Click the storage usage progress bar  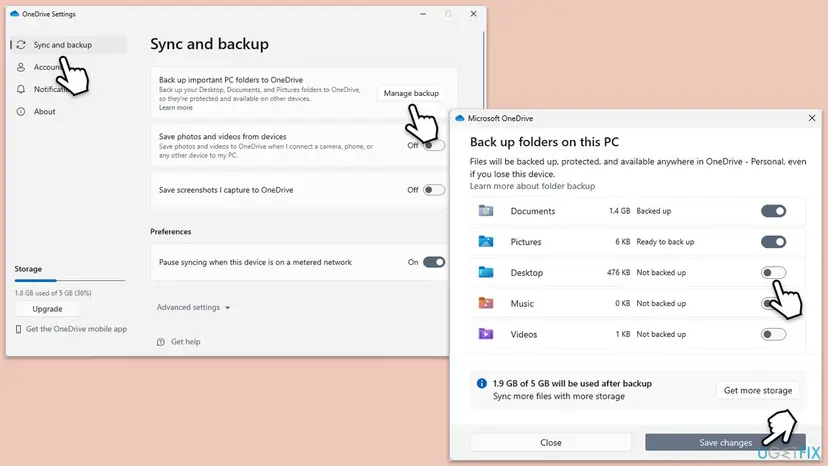tap(70, 281)
